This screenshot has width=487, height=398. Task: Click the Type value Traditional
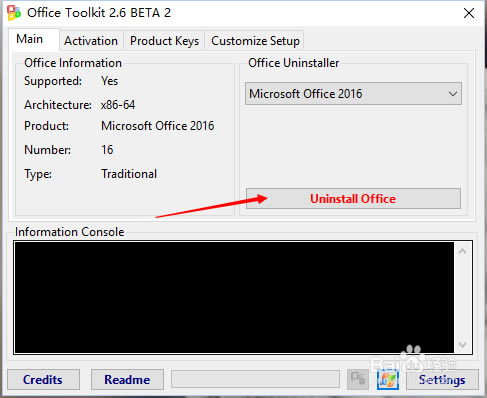click(129, 174)
